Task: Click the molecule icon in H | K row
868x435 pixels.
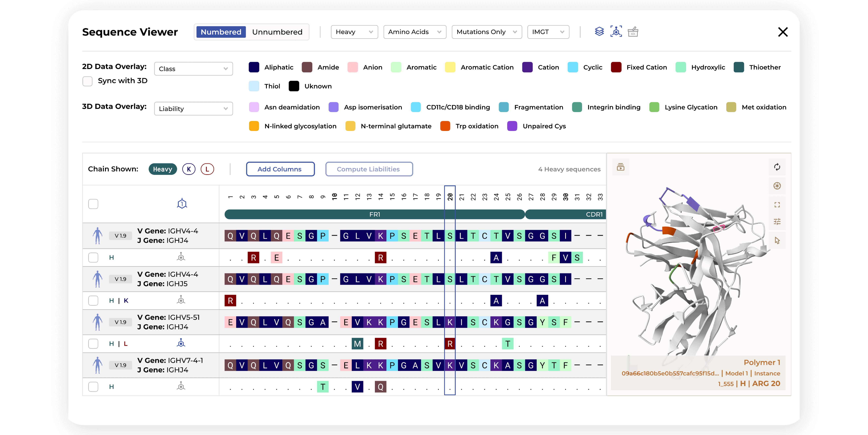Action: point(181,300)
